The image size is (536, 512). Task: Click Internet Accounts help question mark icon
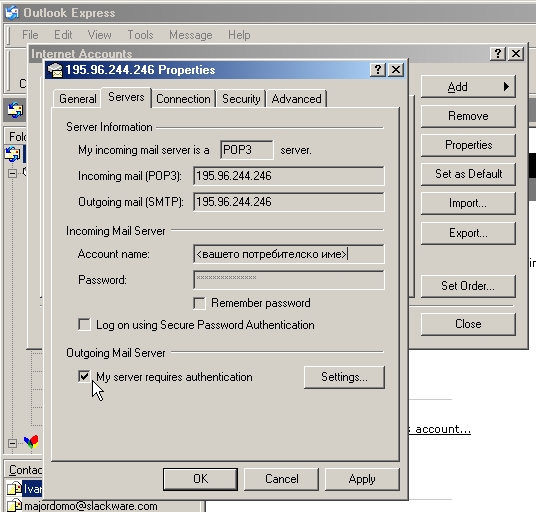pyautogui.click(x=498, y=54)
